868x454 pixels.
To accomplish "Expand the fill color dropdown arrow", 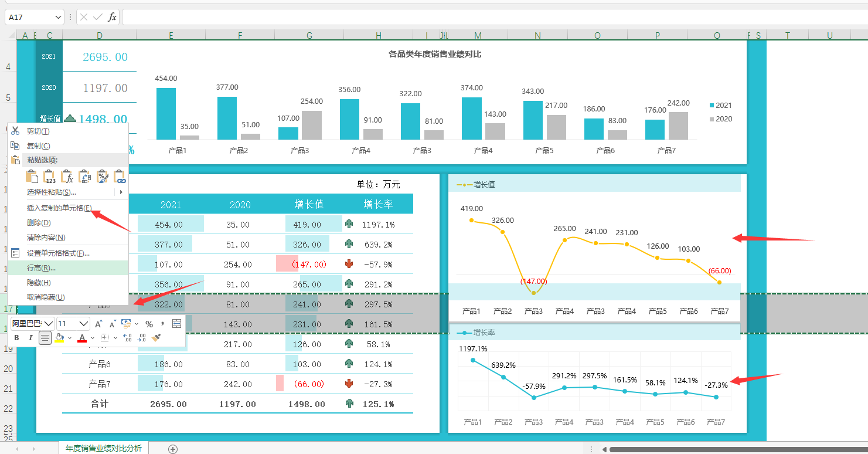I will coord(70,338).
